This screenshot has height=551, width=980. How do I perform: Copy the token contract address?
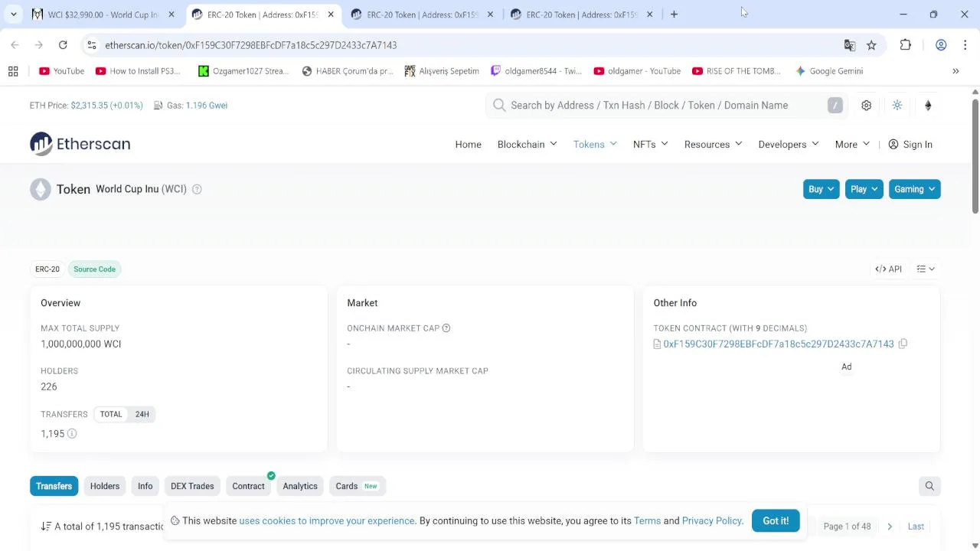903,344
